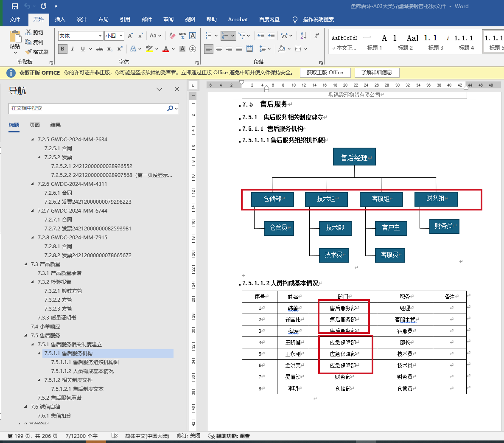The height and width of the screenshot is (443, 504).
Task: Open the font name dropdown (宋体)
Action: [100, 36]
